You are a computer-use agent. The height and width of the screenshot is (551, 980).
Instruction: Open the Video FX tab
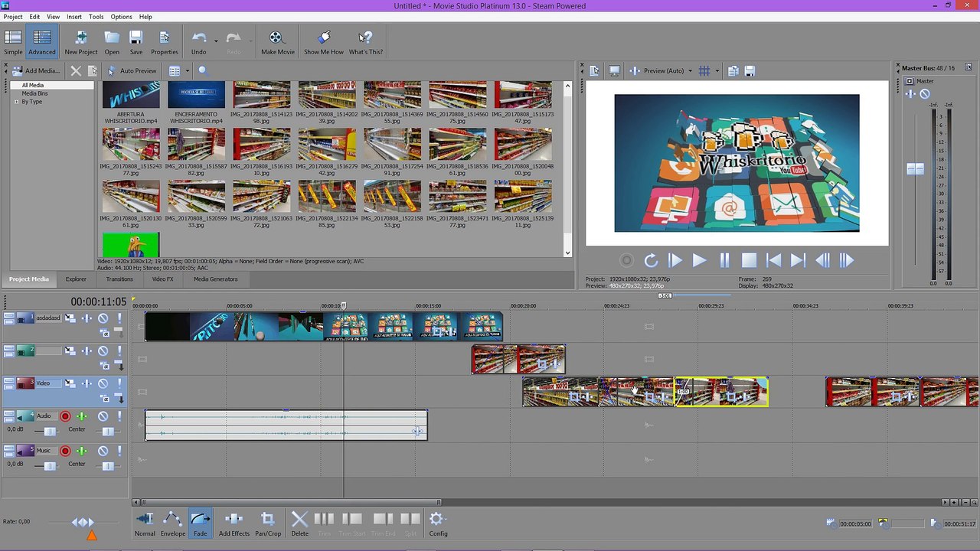[x=162, y=279]
